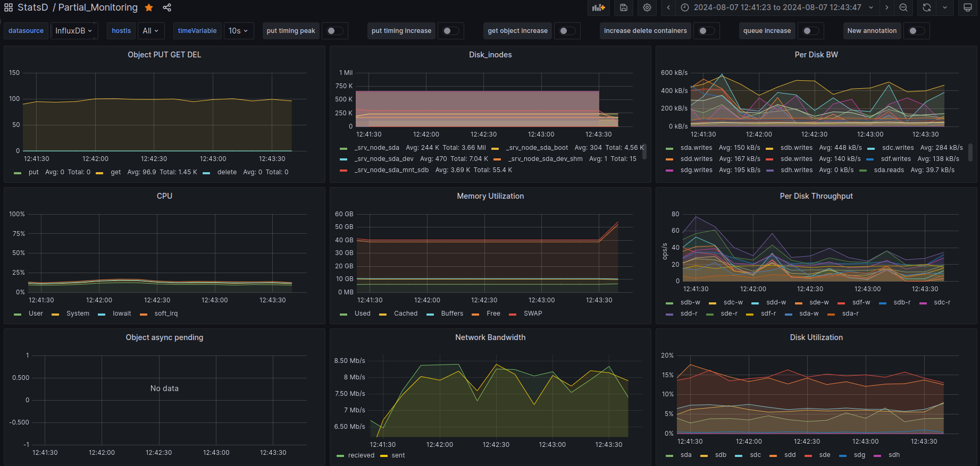Click the cycle view mode monitor icon
The image size is (980, 466).
[968, 7]
